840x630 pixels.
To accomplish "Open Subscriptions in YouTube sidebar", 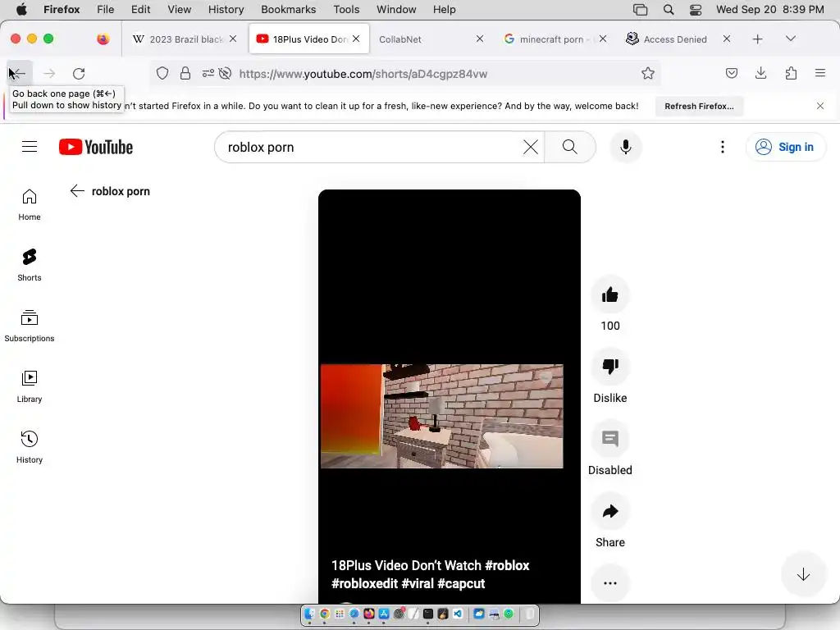I will coord(30,326).
